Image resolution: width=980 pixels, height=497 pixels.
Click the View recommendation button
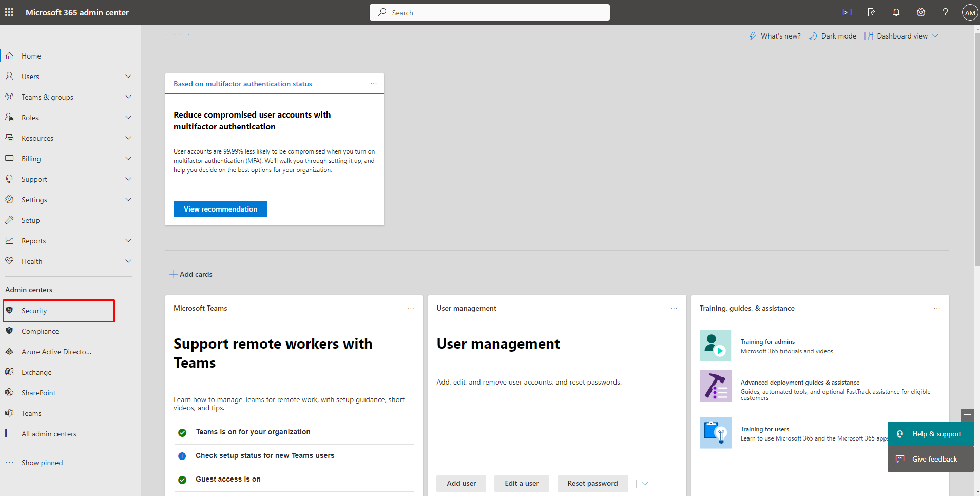(x=220, y=209)
